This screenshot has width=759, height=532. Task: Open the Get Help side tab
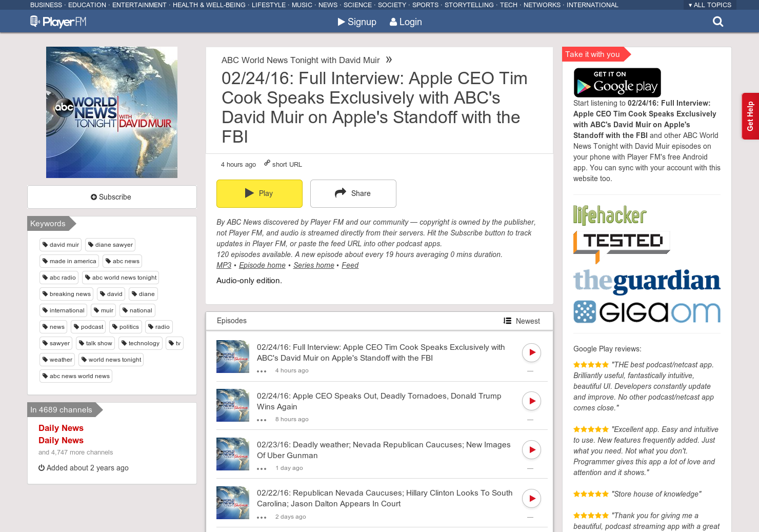click(x=750, y=116)
